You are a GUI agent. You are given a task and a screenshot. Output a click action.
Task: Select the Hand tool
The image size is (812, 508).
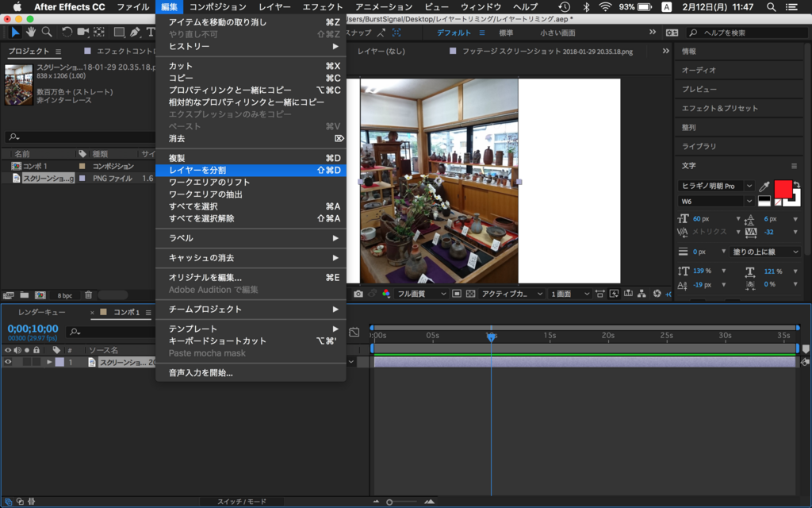31,32
